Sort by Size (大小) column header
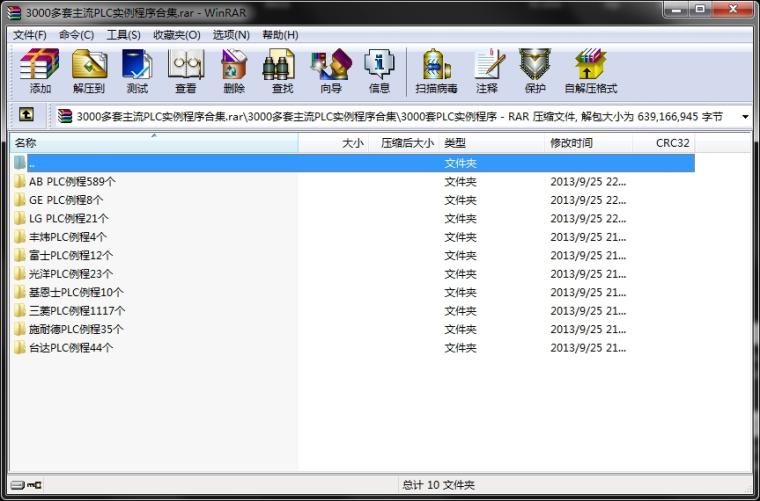Image resolution: width=760 pixels, height=501 pixels. tap(333, 143)
